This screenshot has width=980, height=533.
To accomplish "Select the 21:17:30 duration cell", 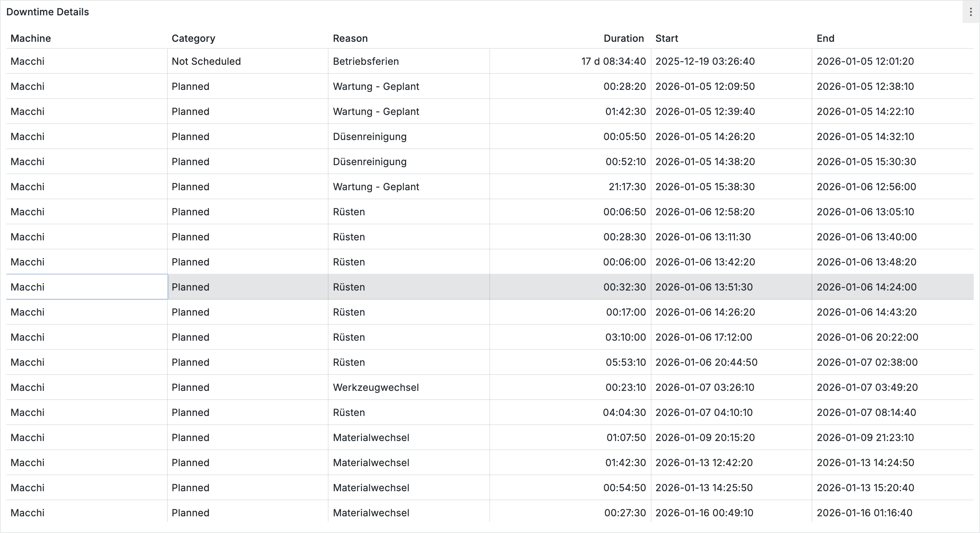I will (x=627, y=187).
